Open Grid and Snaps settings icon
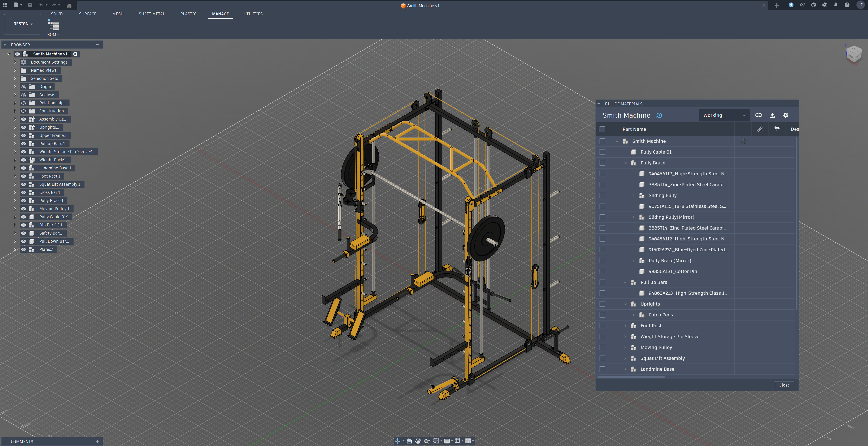This screenshot has width=868, height=446. [457, 441]
